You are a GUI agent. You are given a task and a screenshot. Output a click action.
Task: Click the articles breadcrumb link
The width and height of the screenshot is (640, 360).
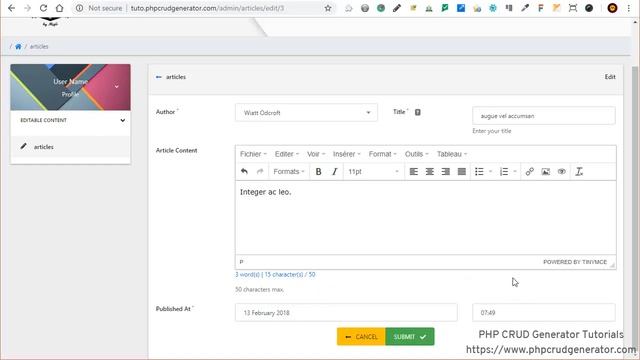tap(39, 47)
